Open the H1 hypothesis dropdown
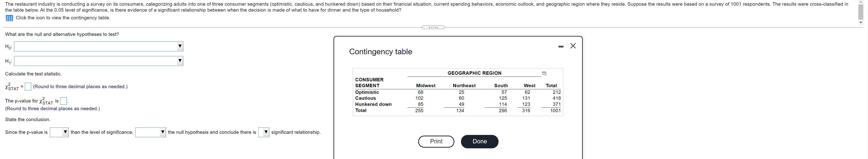The height and width of the screenshot is (159, 868). tap(180, 61)
